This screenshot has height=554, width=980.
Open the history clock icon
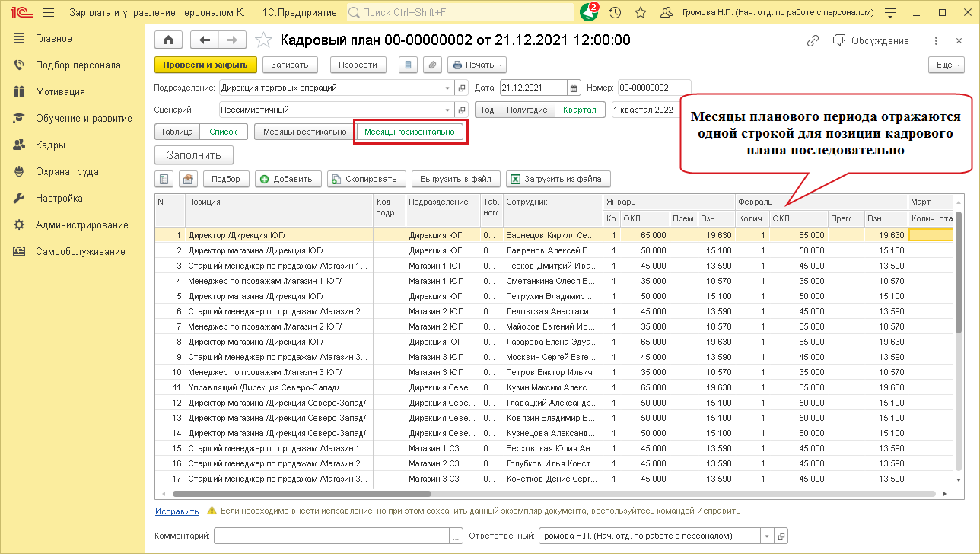tap(615, 13)
